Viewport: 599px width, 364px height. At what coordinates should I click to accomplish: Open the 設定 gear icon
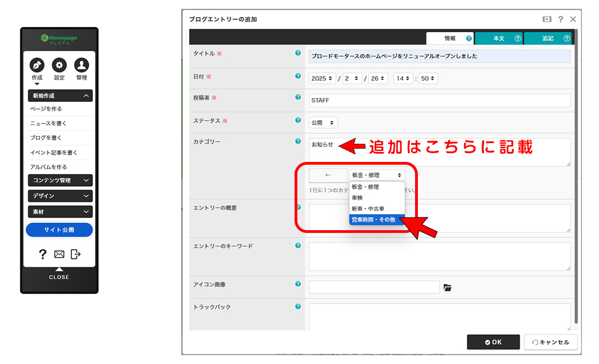point(59,65)
